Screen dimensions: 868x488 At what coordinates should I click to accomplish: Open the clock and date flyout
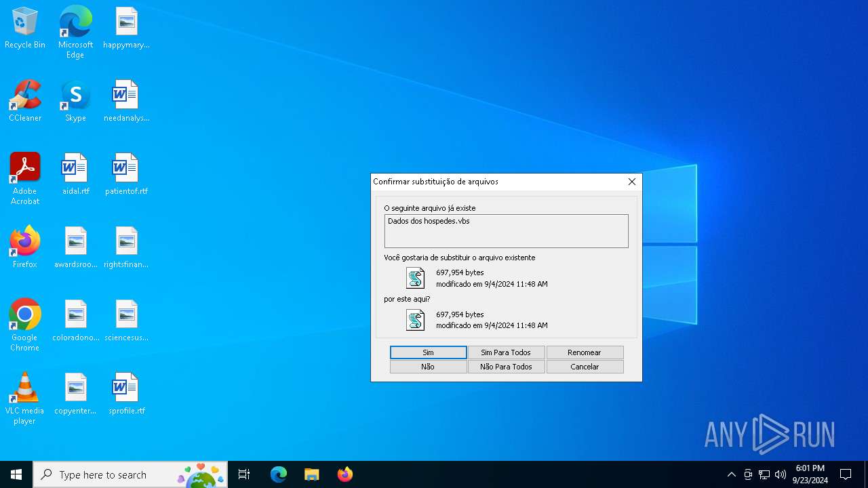pyautogui.click(x=810, y=474)
